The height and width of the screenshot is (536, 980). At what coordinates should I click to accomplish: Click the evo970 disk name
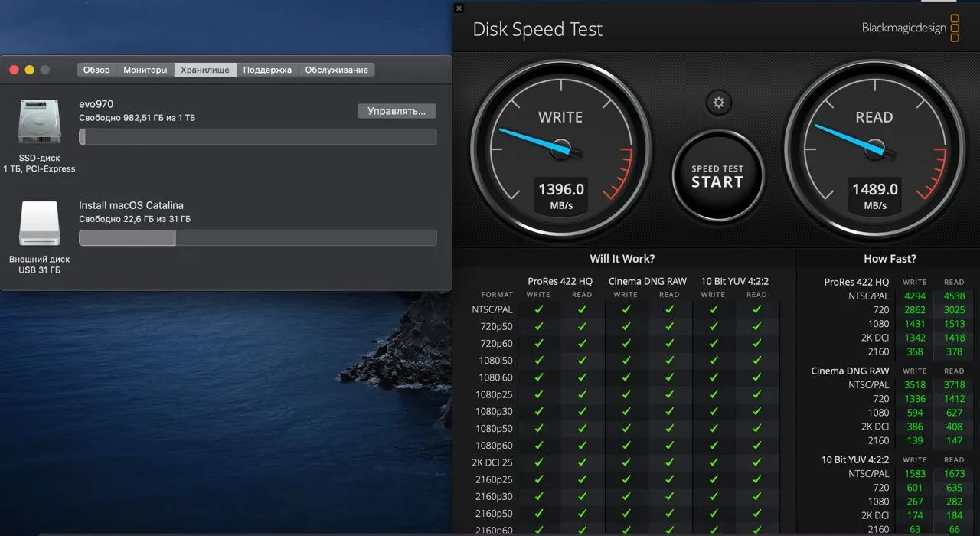point(96,104)
